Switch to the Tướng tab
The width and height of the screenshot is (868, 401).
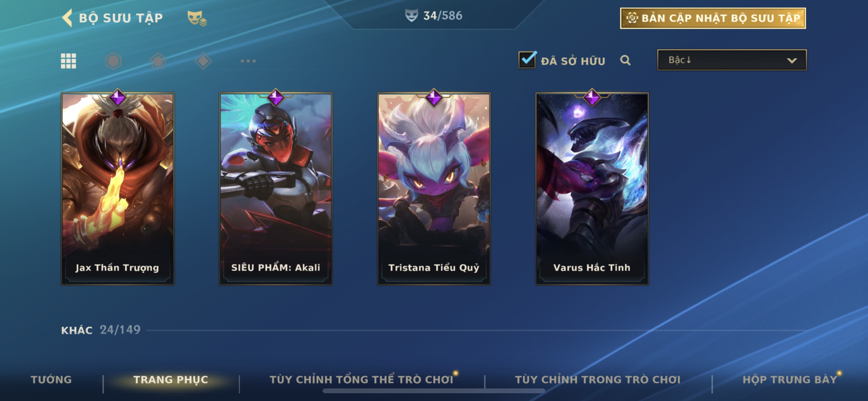51,379
